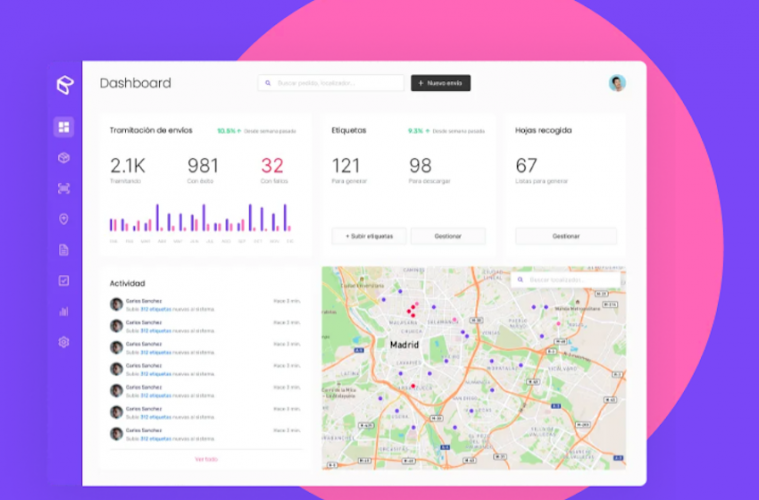The height and width of the screenshot is (500, 759).
Task: Open the bar chart statistics sidebar icon
Action: pyautogui.click(x=64, y=311)
